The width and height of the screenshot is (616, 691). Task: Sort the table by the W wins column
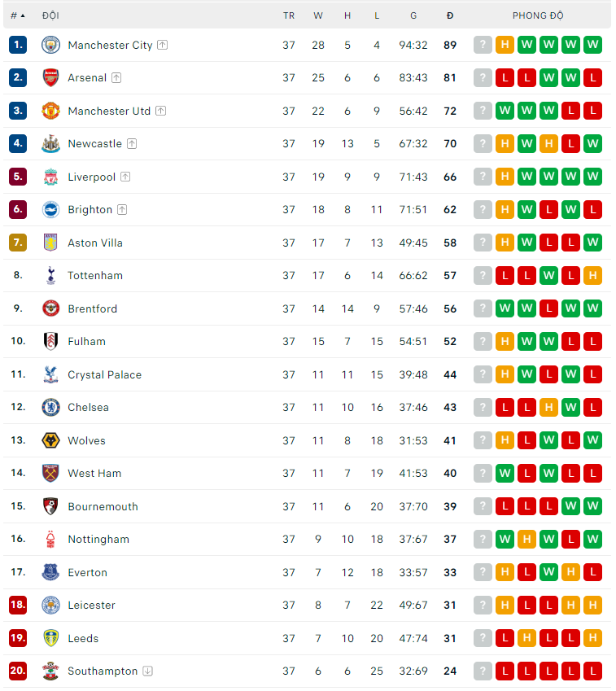(x=318, y=15)
